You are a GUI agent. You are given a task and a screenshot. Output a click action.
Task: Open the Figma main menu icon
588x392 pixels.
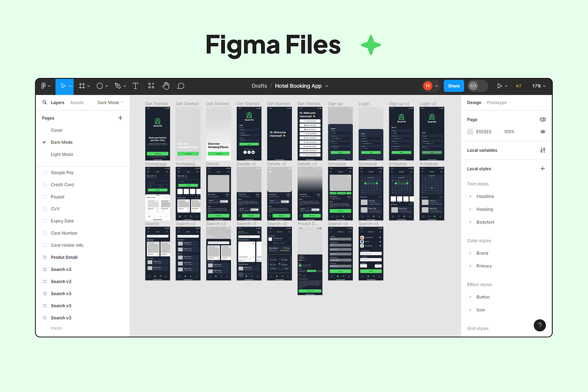pyautogui.click(x=44, y=86)
